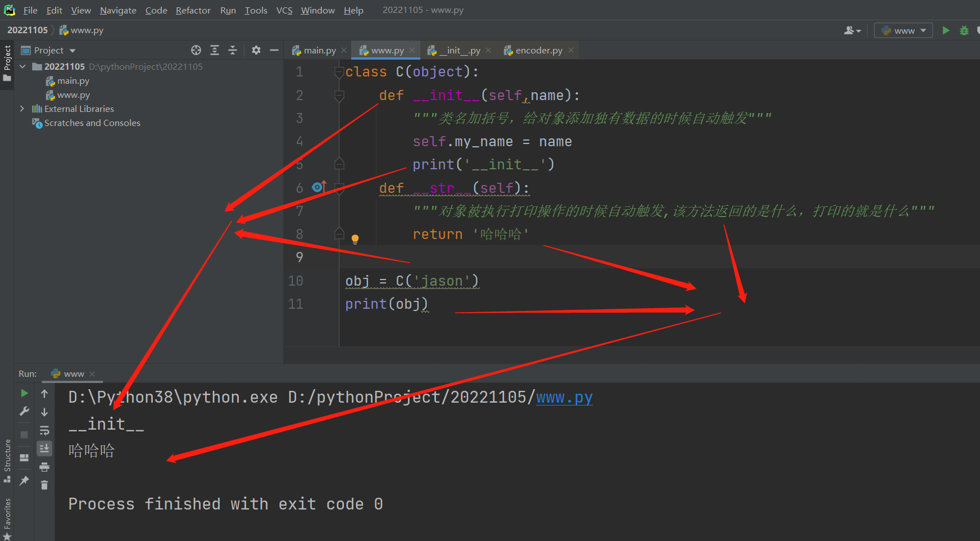Close the main.py editor tab

[344, 50]
